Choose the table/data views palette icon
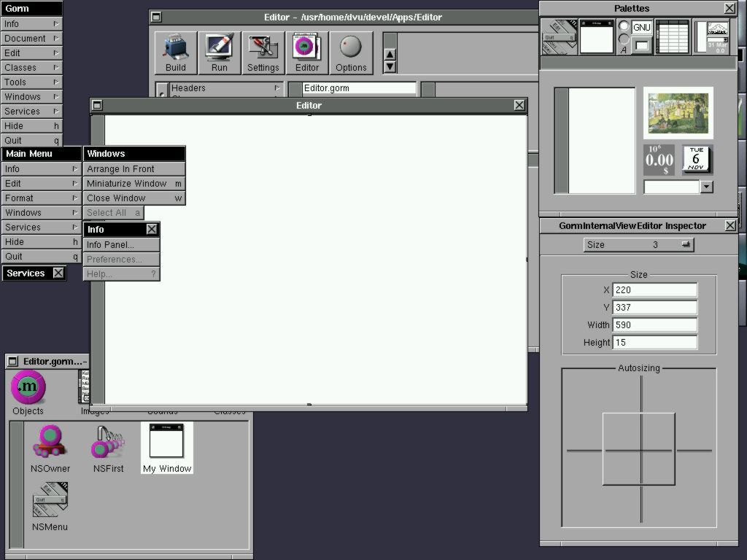Screen dimensions: 747x560 (x=672, y=36)
